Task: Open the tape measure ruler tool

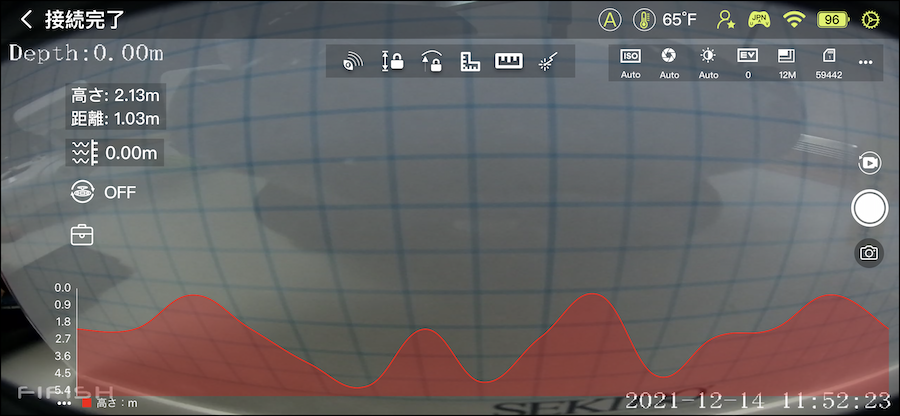Action: [x=510, y=62]
